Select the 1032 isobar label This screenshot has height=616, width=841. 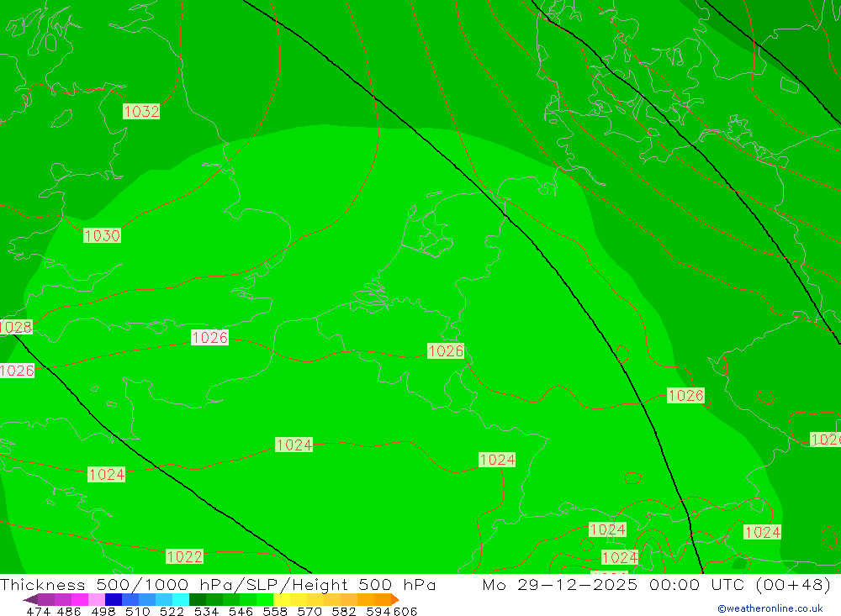(x=141, y=111)
